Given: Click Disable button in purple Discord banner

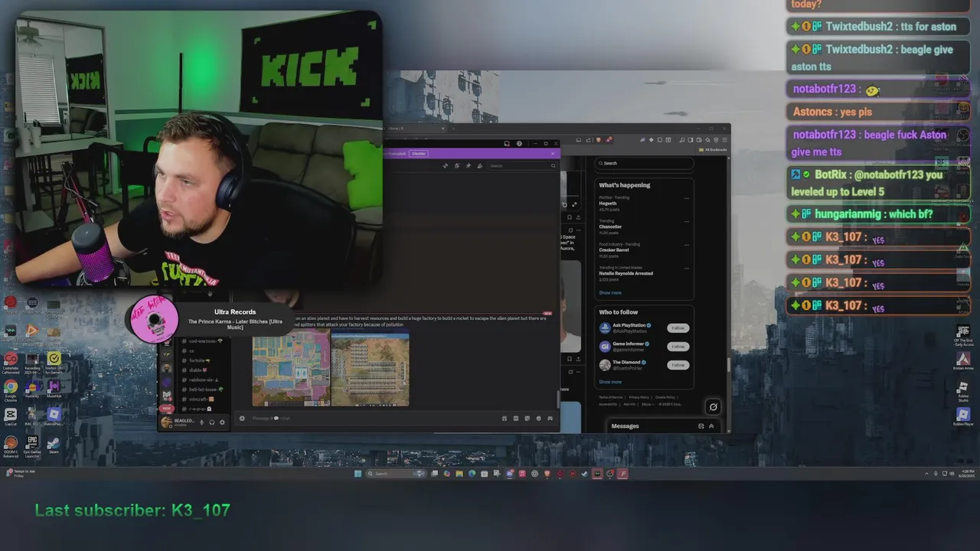Looking at the screenshot, I should coord(419,154).
